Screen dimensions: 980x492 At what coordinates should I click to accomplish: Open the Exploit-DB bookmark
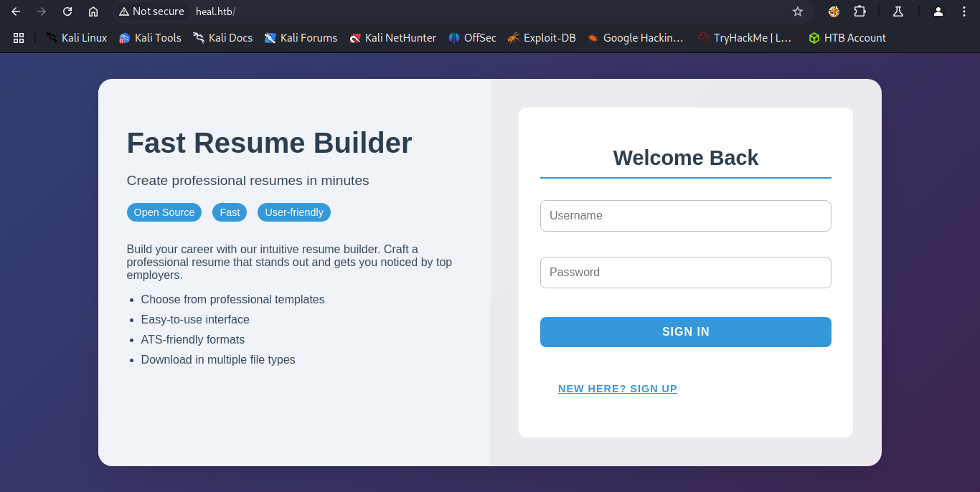coord(541,38)
